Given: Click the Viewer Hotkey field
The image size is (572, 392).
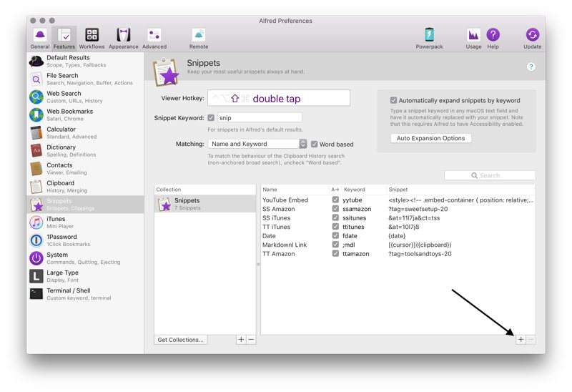Looking at the screenshot, I should pos(279,99).
